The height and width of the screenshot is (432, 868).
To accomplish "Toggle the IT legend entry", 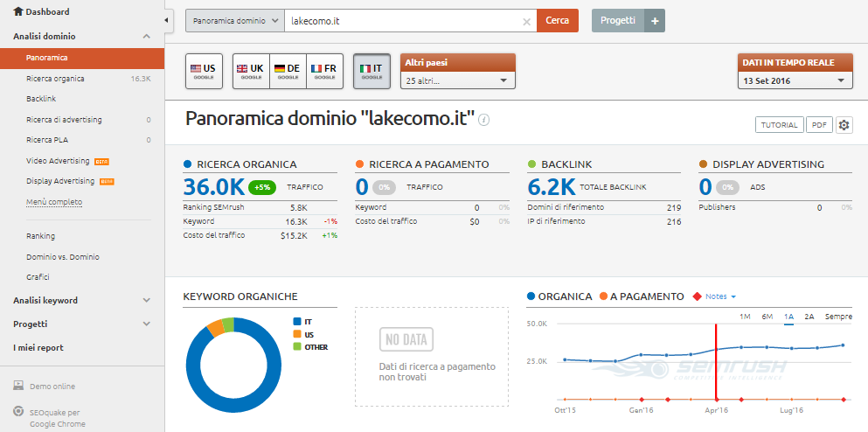I will pyautogui.click(x=302, y=321).
